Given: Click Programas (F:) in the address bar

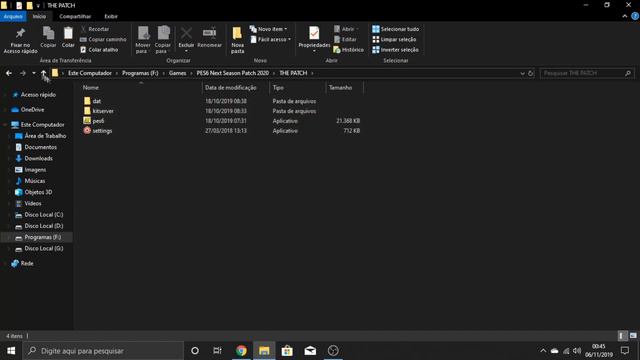Looking at the screenshot, I should point(140,73).
